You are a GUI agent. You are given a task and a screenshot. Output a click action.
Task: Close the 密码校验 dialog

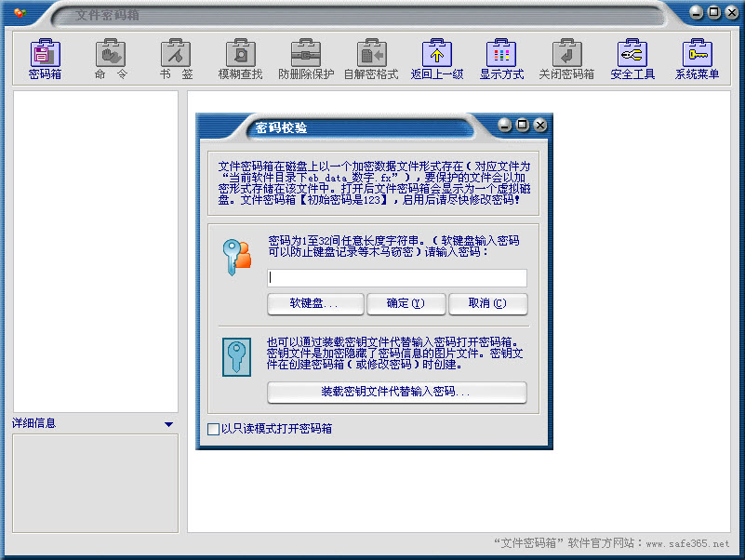539,125
